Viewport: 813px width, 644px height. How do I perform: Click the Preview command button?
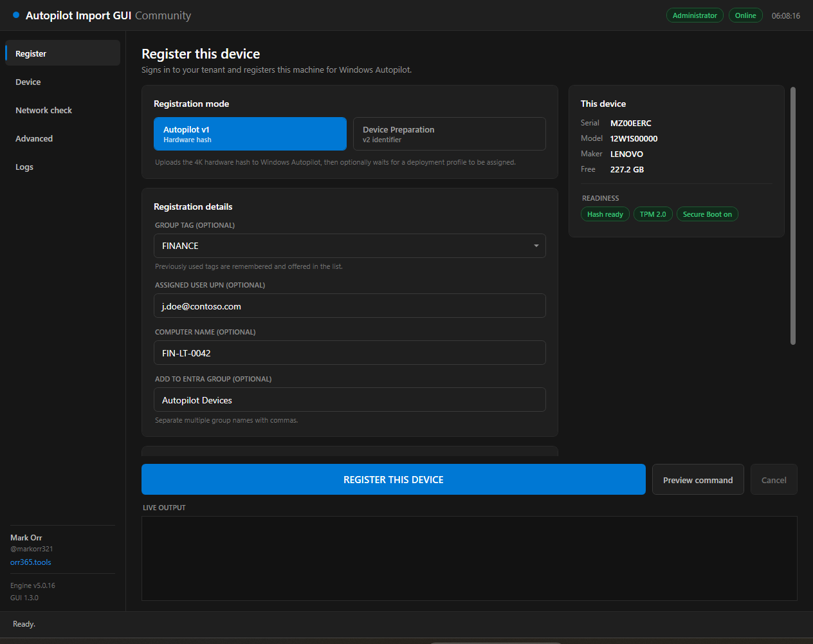[698, 479]
